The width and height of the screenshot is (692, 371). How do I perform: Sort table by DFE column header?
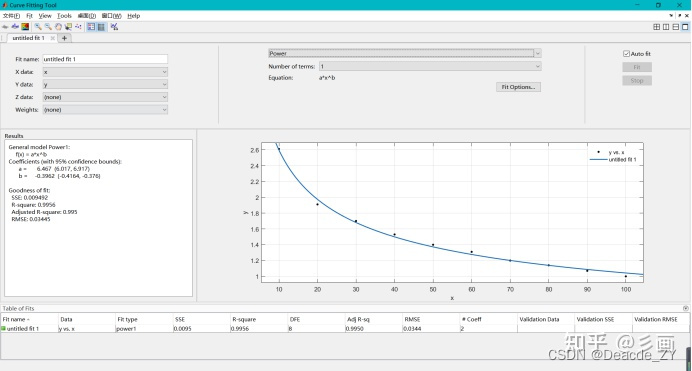pyautogui.click(x=316, y=319)
